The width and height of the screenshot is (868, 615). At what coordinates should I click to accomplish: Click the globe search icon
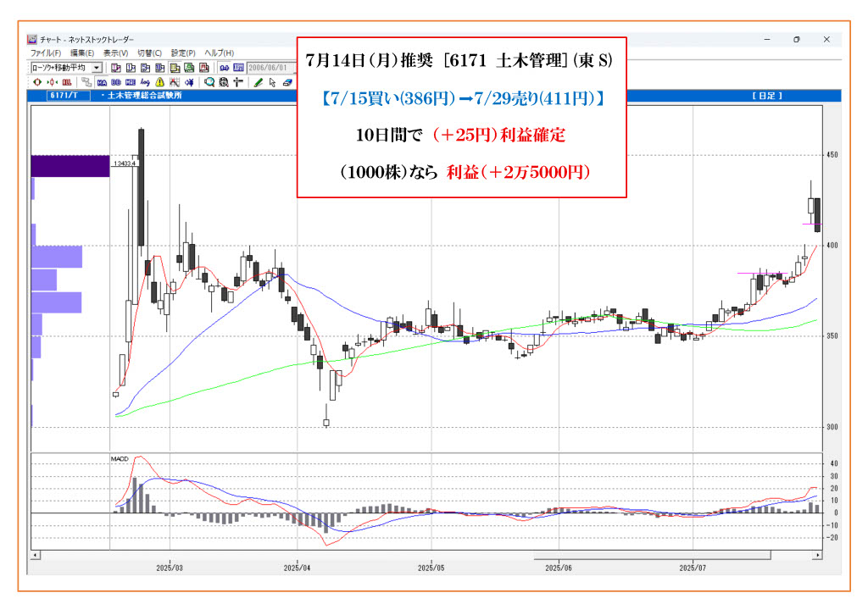pos(224,82)
